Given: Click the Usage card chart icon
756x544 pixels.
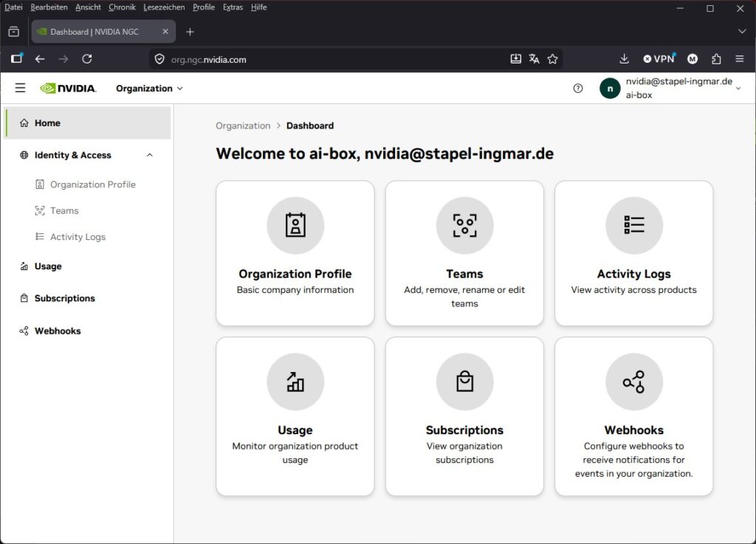Looking at the screenshot, I should coord(295,382).
